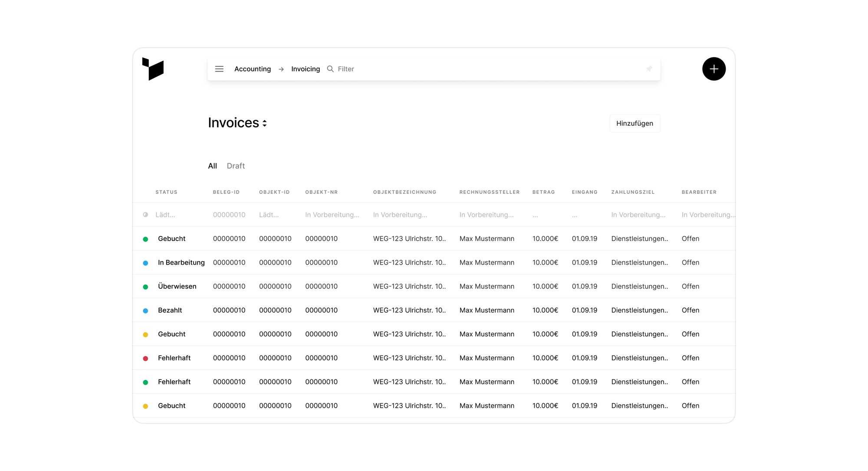The image size is (868, 471).
Task: Sort by EINGANG column header
Action: pyautogui.click(x=585, y=192)
